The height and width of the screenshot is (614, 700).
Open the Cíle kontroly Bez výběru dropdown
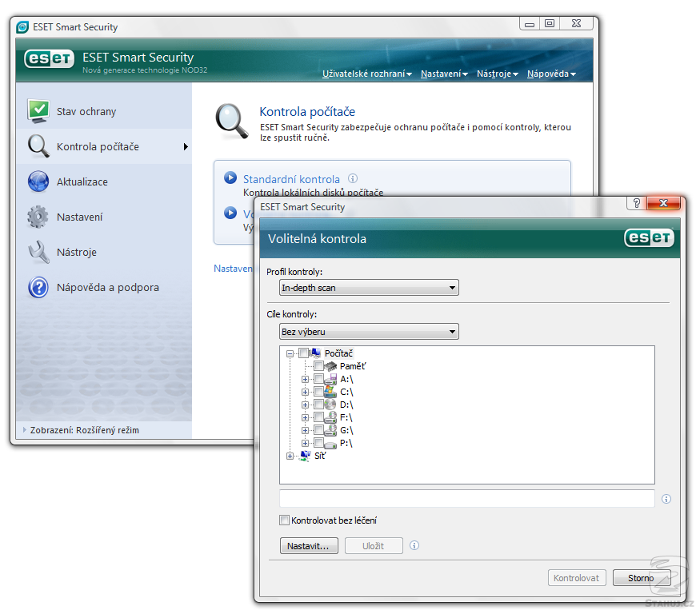[369, 332]
